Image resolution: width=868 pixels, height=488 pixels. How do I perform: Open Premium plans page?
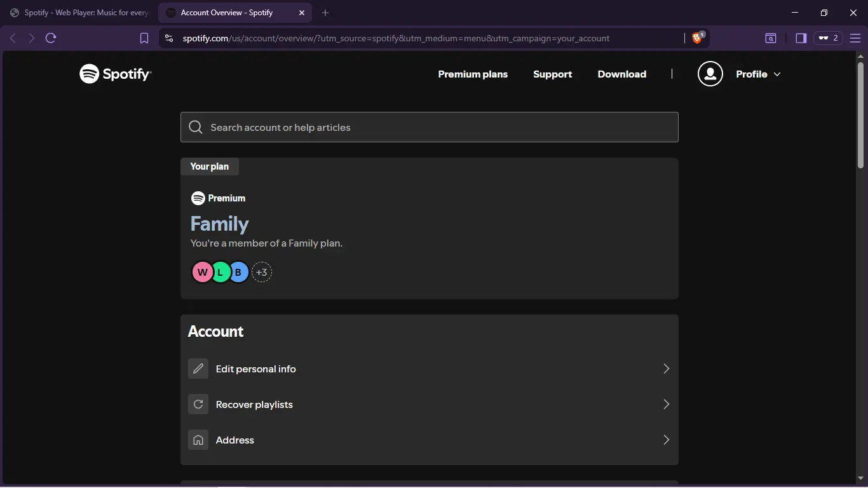(x=473, y=74)
